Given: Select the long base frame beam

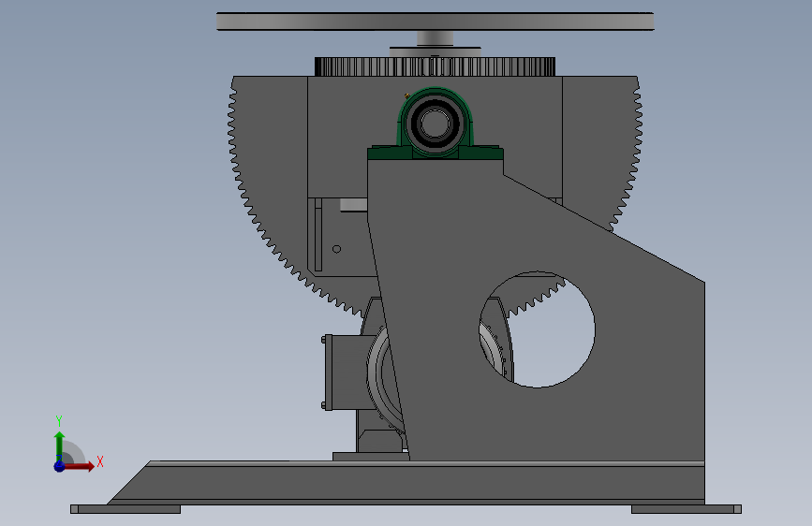Looking at the screenshot, I should coord(406,482).
